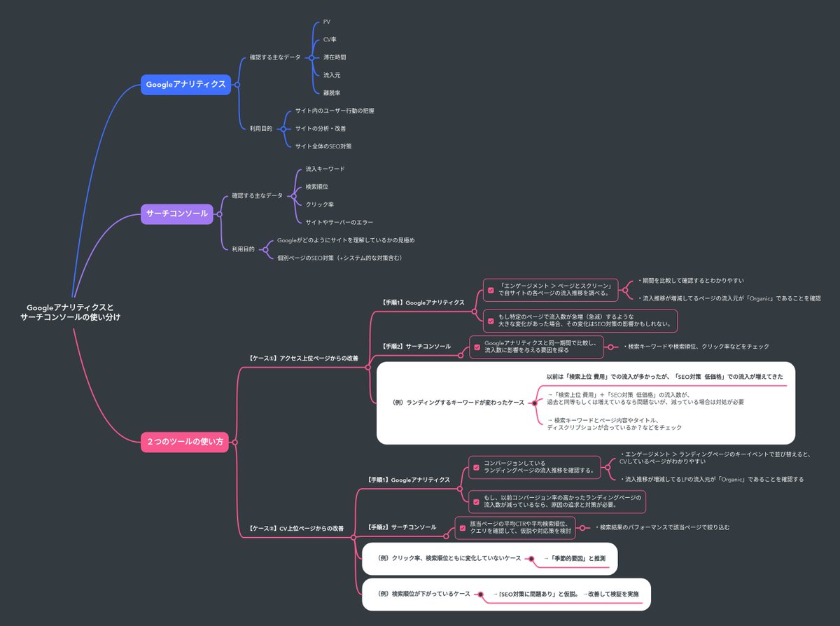Select 検索キーワードや検索順位、クリック率などをチェック note
The width and height of the screenshot is (840, 626).
tap(695, 347)
